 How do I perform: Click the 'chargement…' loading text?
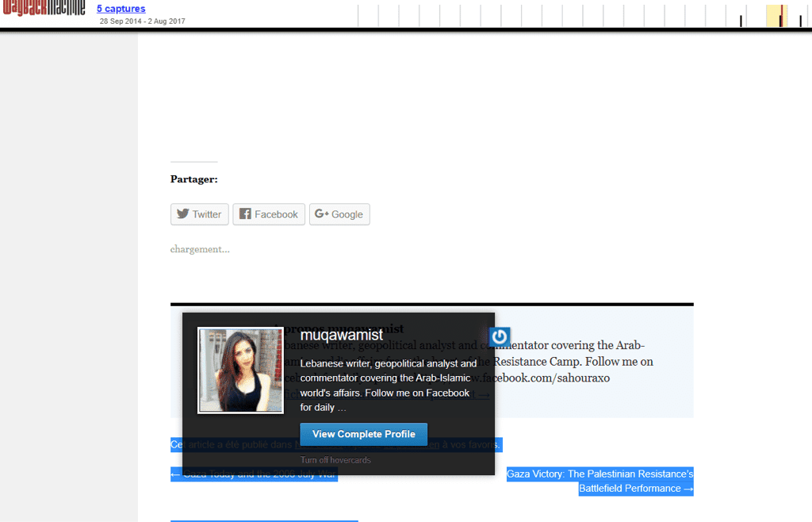pyautogui.click(x=200, y=249)
